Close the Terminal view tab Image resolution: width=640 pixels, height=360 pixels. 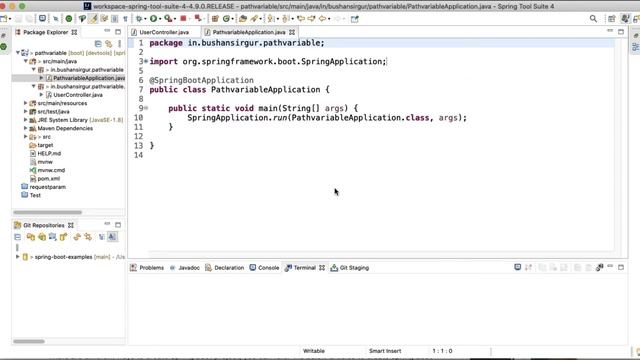coord(322,268)
